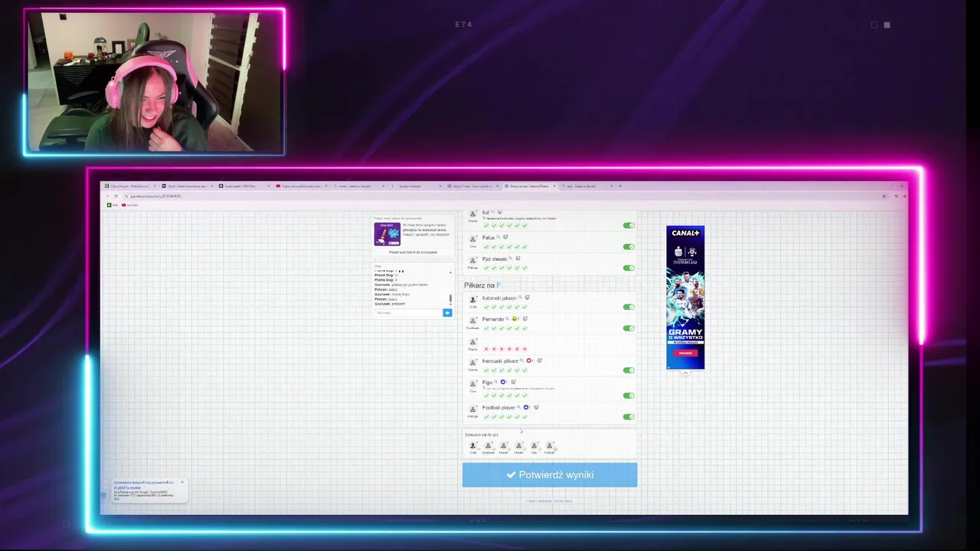Search francuski piłkarz with magnifier icon

(x=521, y=360)
